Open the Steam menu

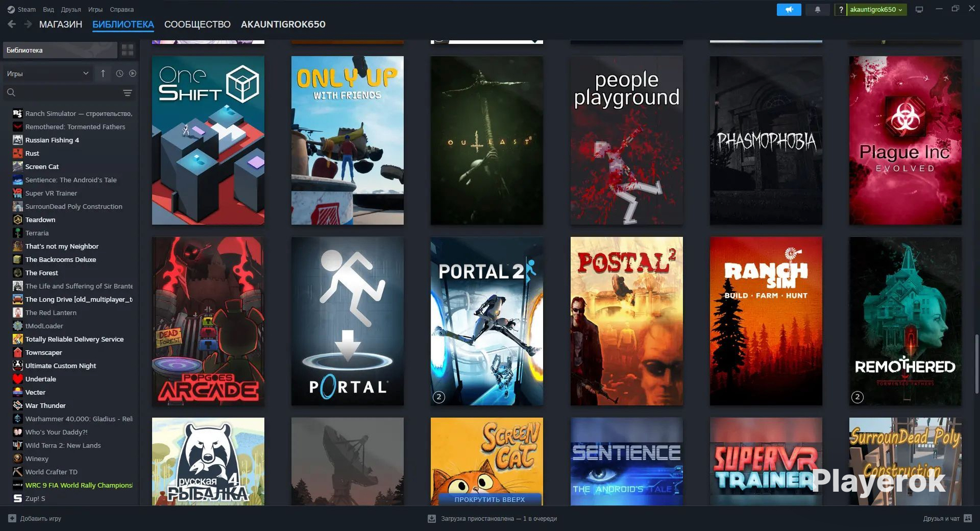pos(27,10)
